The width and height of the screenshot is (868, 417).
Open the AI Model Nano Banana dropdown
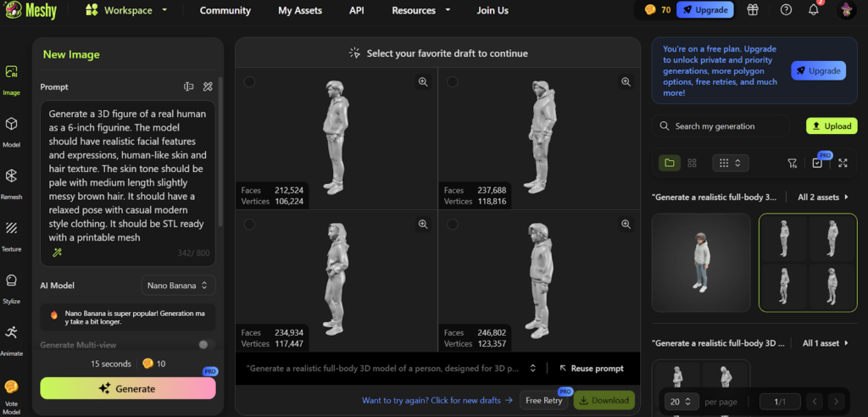pos(178,286)
